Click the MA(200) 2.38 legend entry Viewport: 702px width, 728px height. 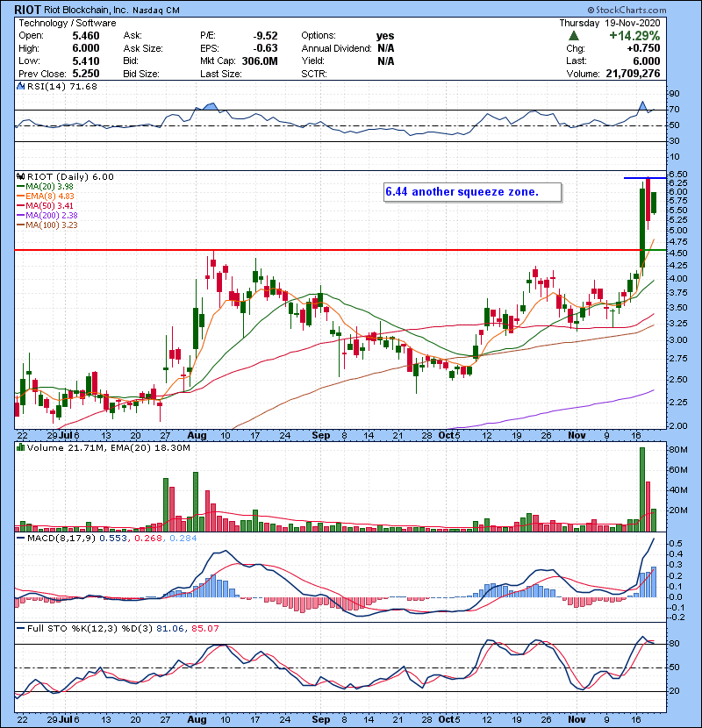(47, 216)
